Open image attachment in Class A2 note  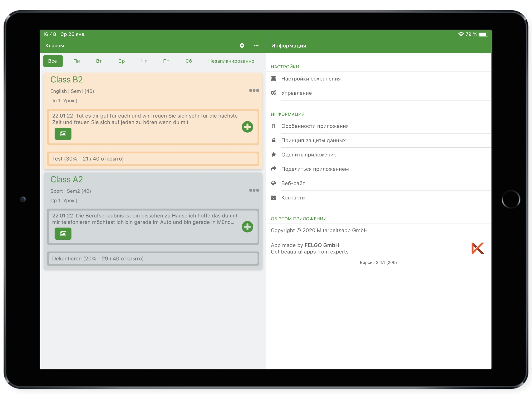pyautogui.click(x=63, y=234)
